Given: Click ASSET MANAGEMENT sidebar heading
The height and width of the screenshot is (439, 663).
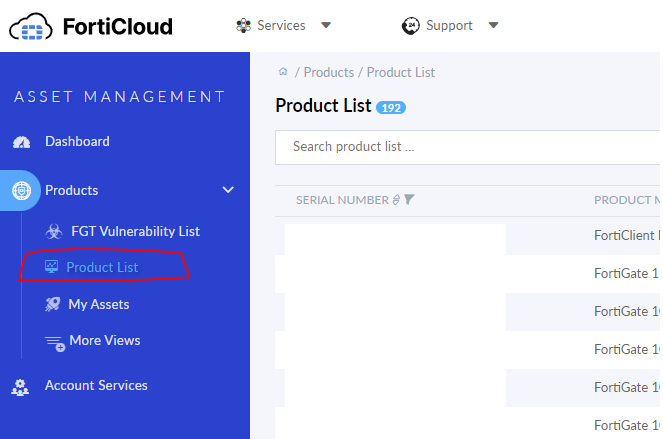Looking at the screenshot, I should click(x=120, y=97).
